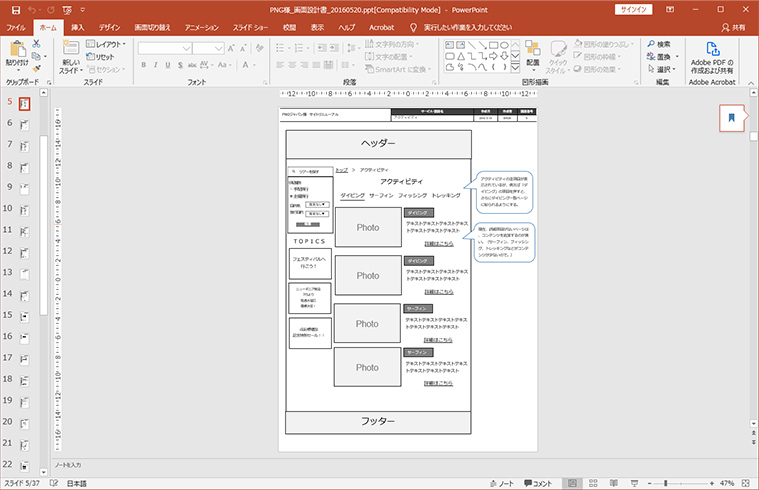The image size is (759, 490).
Task: Select the oval shape in shapes gallery
Action: 504,45
